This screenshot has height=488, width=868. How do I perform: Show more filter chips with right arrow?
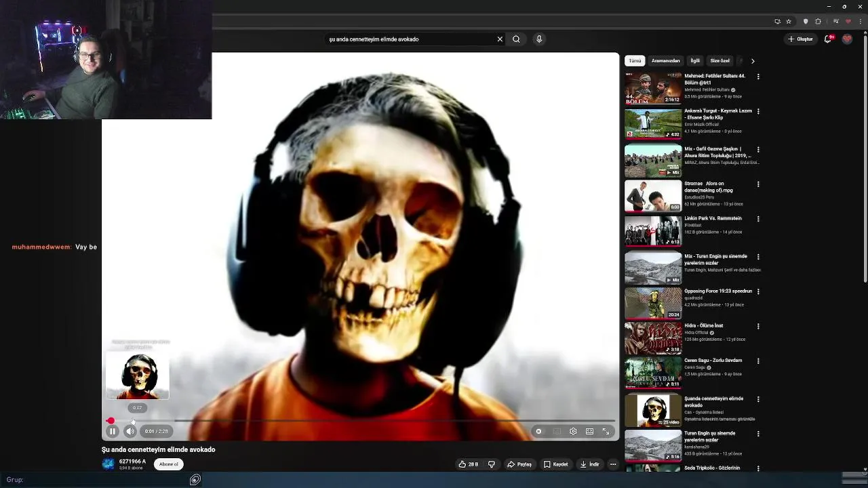(x=753, y=61)
